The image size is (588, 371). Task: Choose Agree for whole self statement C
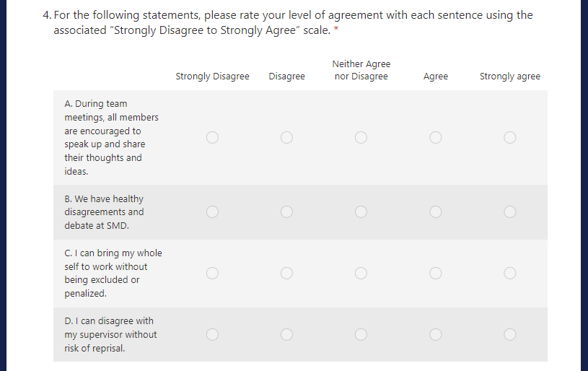(435, 273)
